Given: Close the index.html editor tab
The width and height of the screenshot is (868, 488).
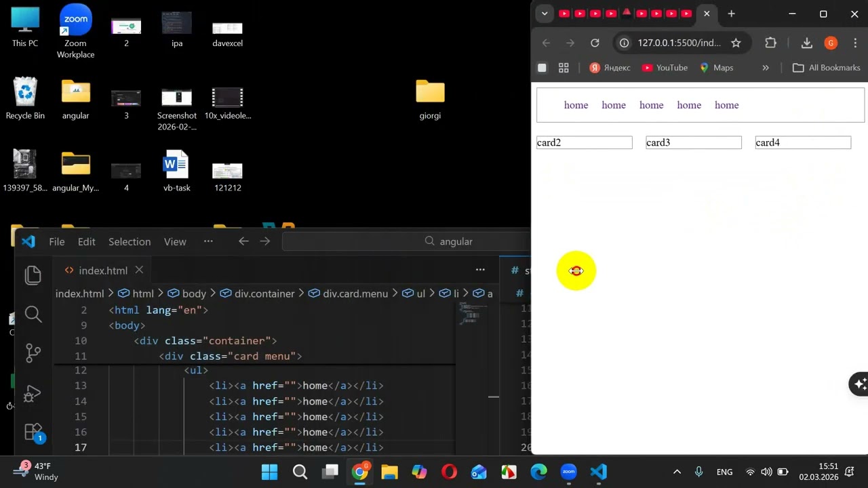Looking at the screenshot, I should pos(139,270).
